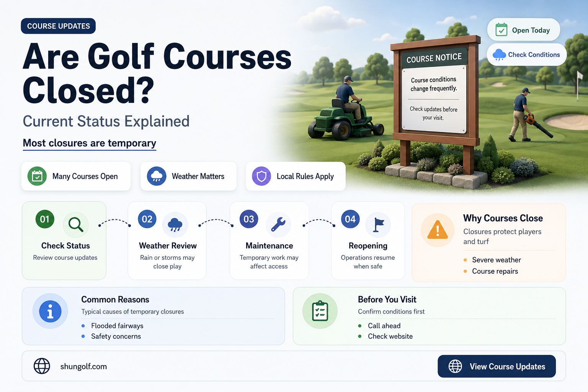Click the COURSE UPDATES badge
The width and height of the screenshot is (588, 392).
tap(58, 26)
